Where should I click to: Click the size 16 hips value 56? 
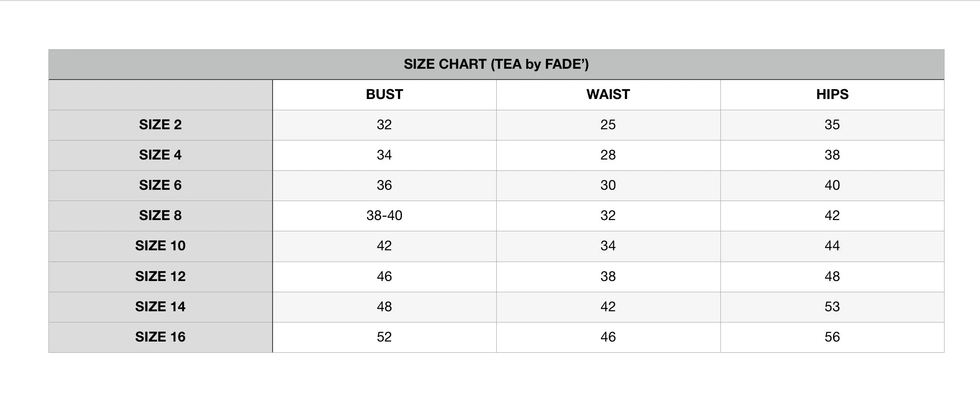[832, 337]
